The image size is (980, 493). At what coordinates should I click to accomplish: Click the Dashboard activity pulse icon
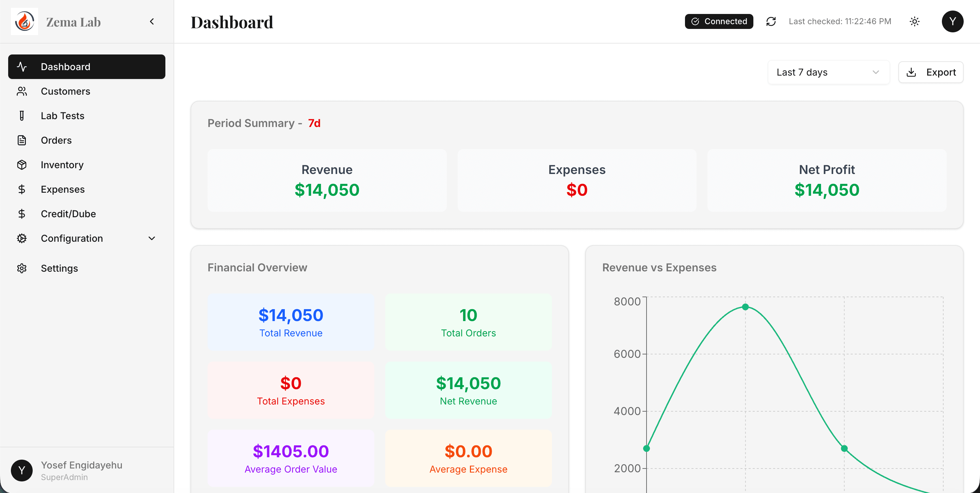pyautogui.click(x=22, y=67)
